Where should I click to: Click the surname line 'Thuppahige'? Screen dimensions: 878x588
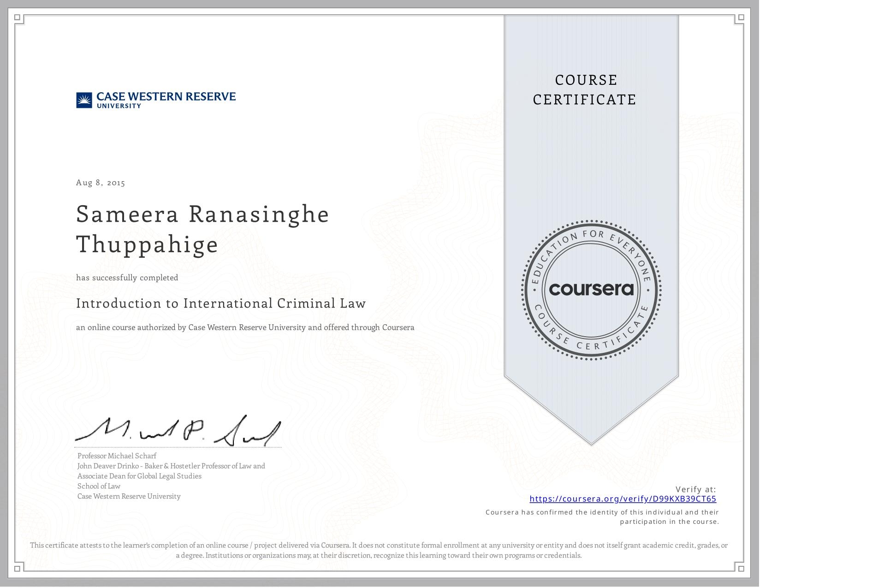click(147, 244)
